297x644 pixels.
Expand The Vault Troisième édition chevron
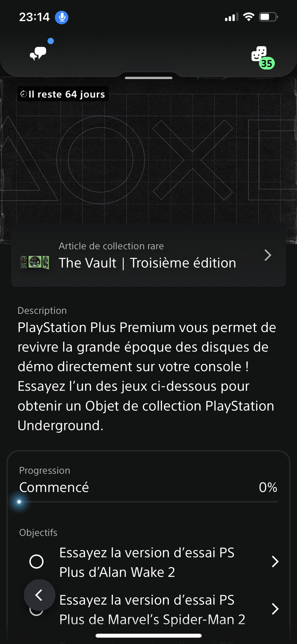(268, 255)
